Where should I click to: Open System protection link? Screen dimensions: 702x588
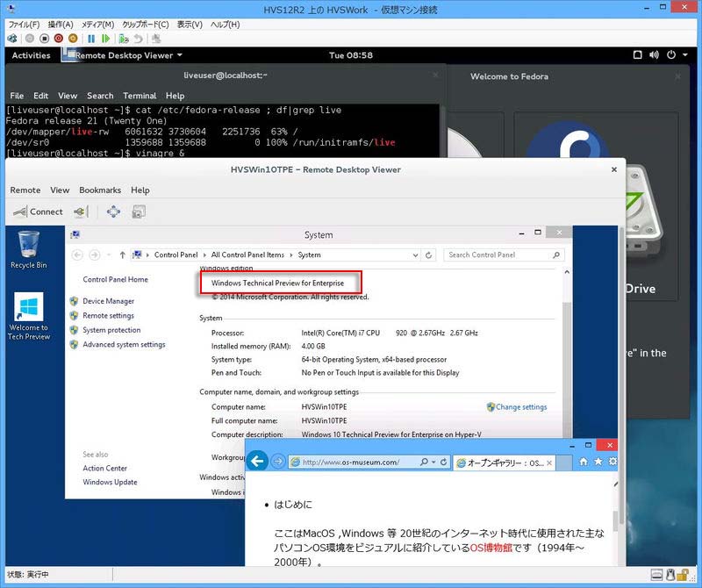coord(111,330)
